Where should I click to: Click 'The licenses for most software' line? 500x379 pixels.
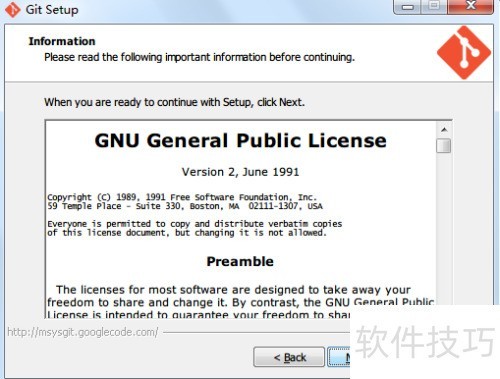click(233, 290)
